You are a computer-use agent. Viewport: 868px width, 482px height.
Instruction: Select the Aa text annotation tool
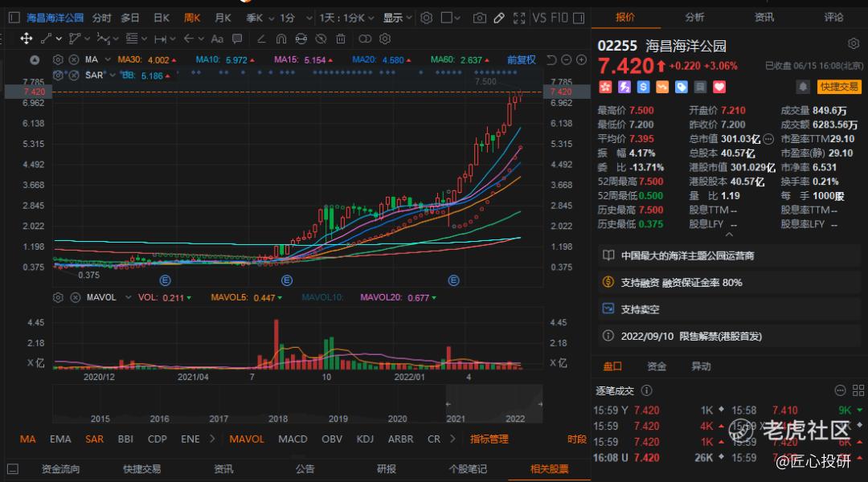point(217,39)
